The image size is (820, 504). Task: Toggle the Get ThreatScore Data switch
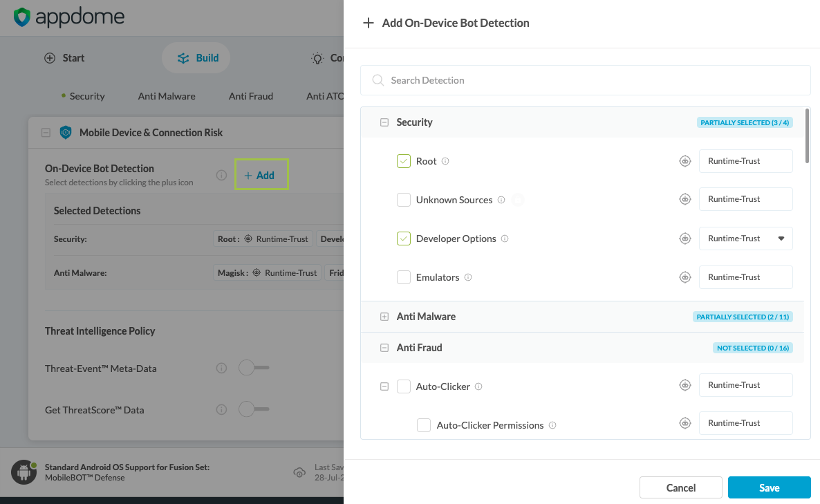(253, 410)
